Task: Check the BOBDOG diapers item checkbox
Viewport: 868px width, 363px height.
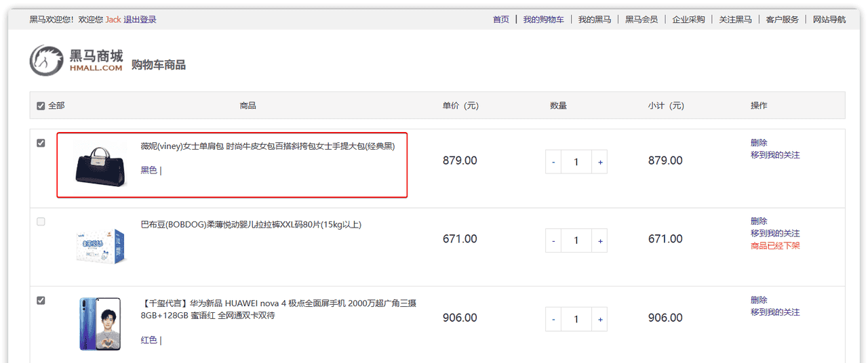Action: (x=41, y=221)
